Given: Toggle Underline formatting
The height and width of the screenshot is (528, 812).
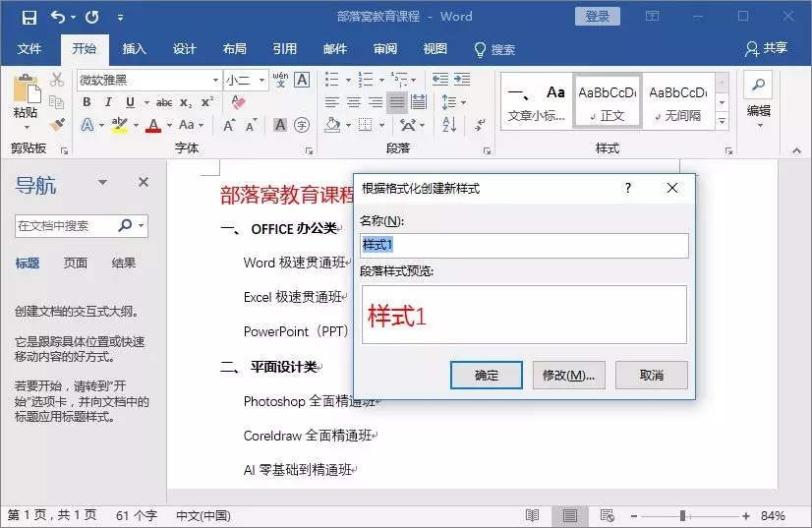Looking at the screenshot, I should tap(130, 102).
